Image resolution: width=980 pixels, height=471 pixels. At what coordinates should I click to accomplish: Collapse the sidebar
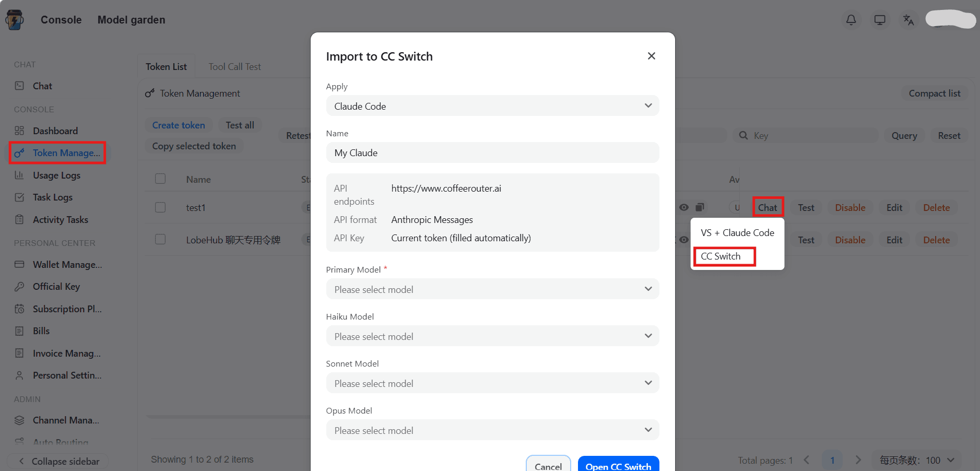[58, 461]
